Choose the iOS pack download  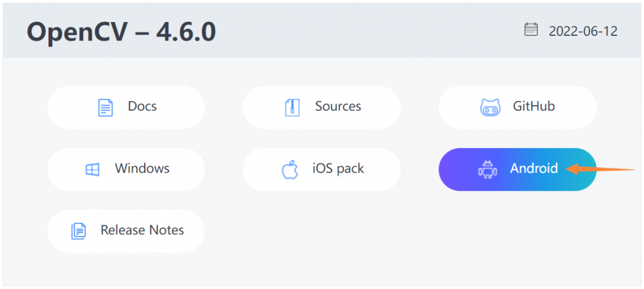click(x=321, y=169)
